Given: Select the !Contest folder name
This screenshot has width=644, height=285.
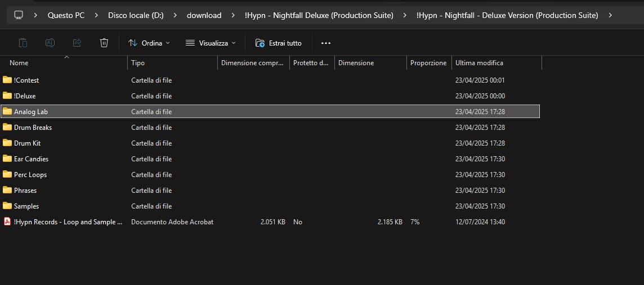Looking at the screenshot, I should 26,80.
